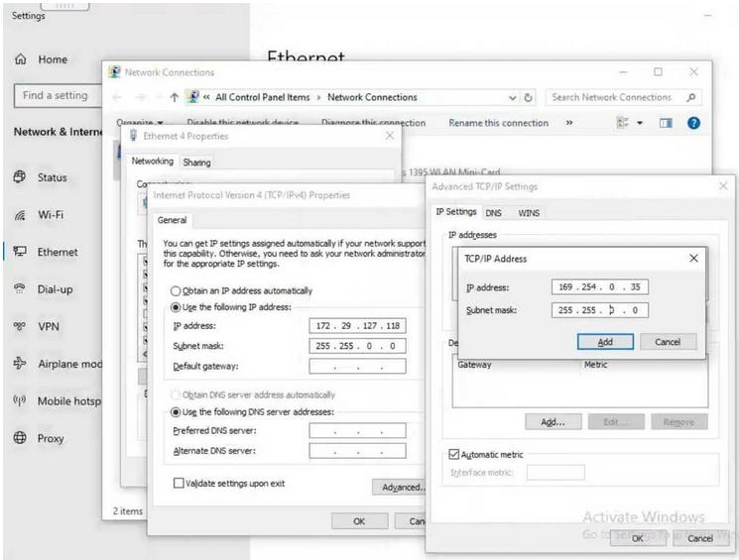Open the change view dropdown arrow

click(640, 123)
